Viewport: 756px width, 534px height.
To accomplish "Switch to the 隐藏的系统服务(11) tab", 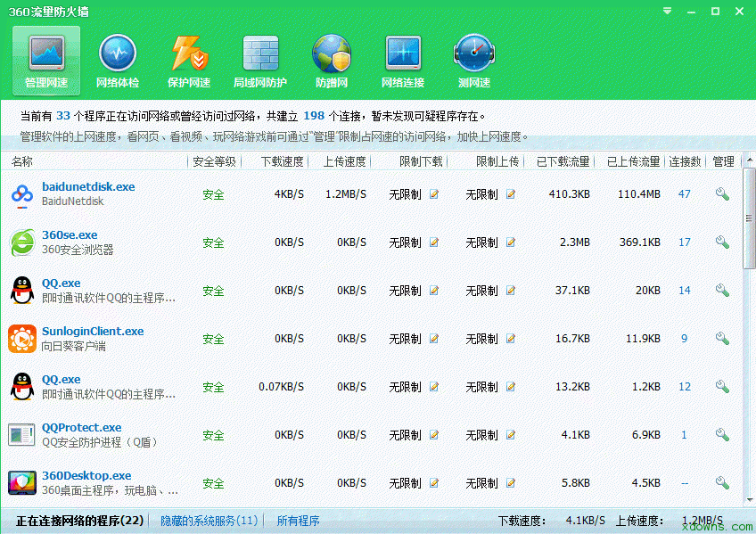I will pos(210,521).
